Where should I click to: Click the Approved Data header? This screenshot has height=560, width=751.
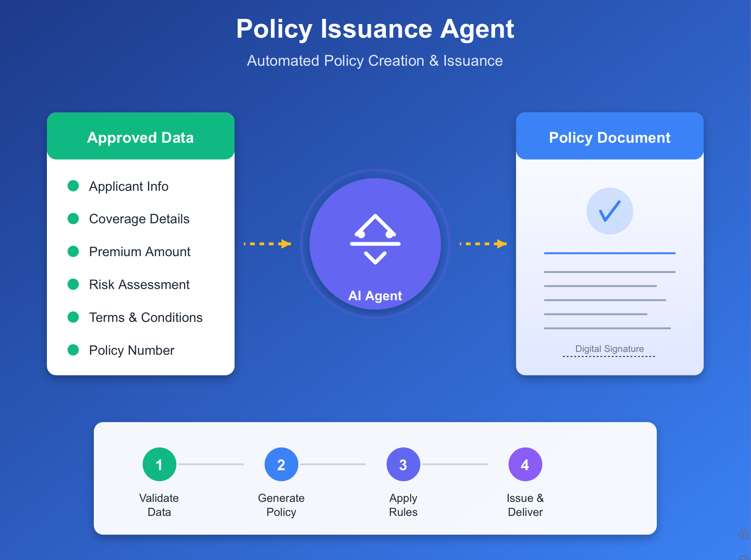(141, 136)
